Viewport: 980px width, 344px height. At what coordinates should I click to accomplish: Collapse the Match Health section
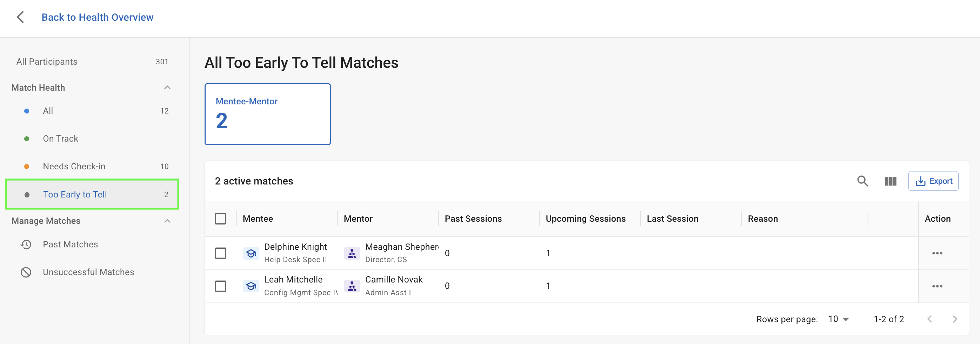coord(167,87)
